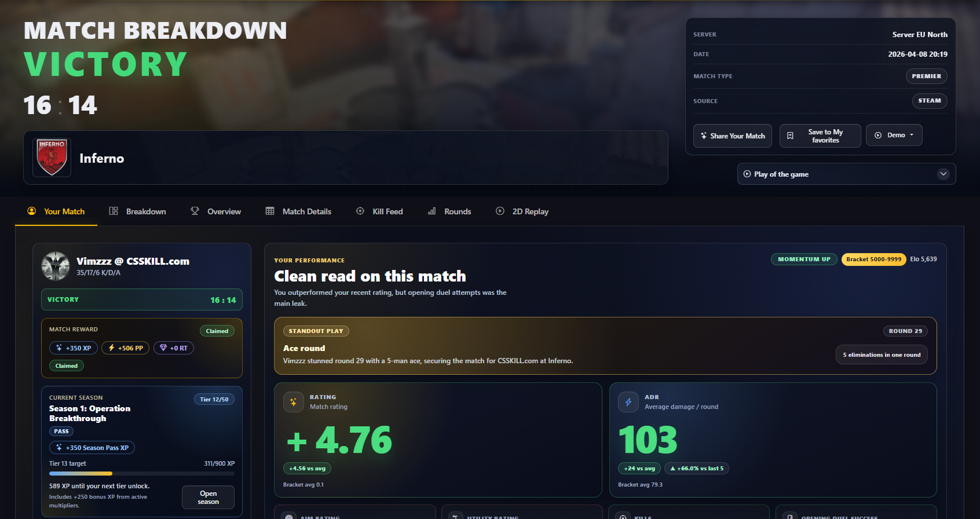This screenshot has width=980, height=519.
Task: Click the play circle icon on Demo
Action: (x=878, y=135)
